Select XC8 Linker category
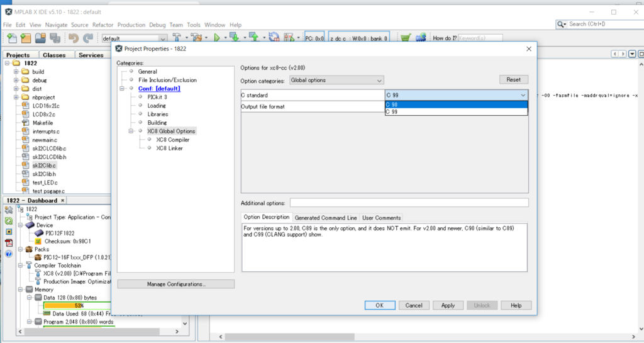Image resolution: width=644 pixels, height=343 pixels. [x=169, y=149]
